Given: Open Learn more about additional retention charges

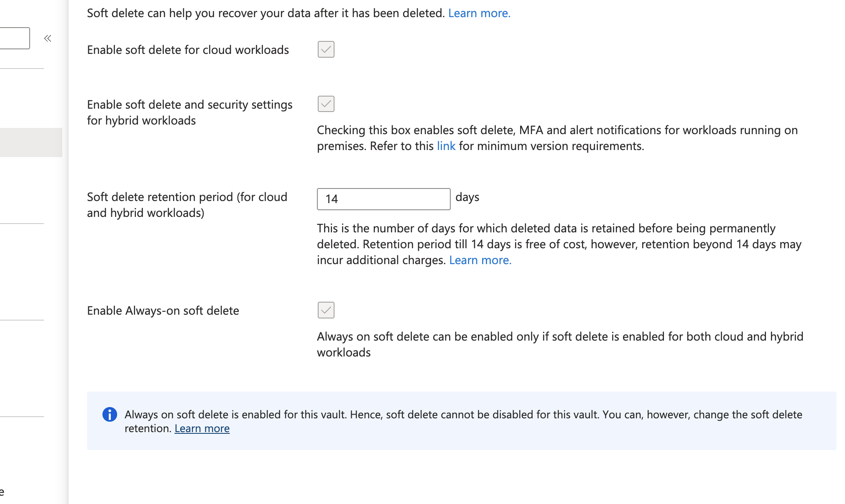Looking at the screenshot, I should (x=480, y=260).
